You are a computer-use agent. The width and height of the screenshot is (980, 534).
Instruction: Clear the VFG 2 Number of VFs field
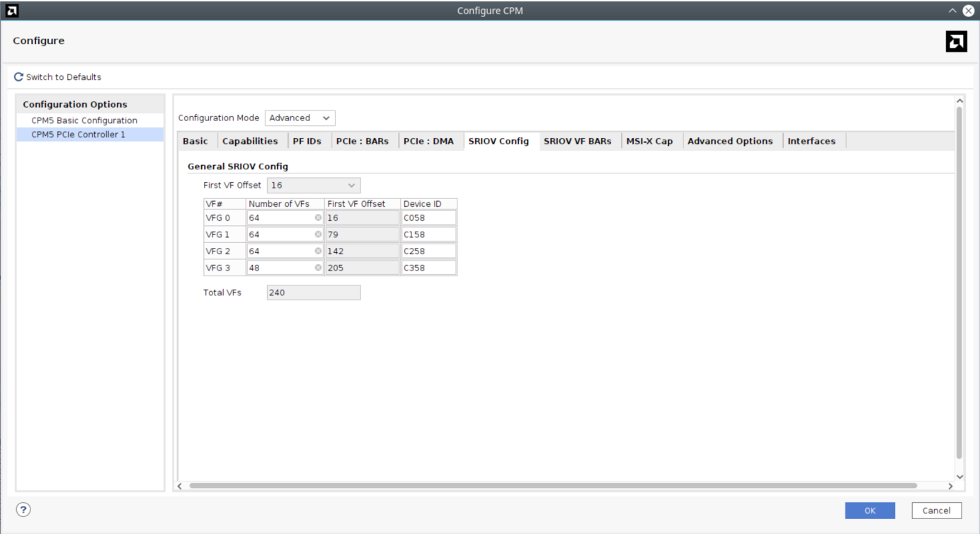pos(318,251)
